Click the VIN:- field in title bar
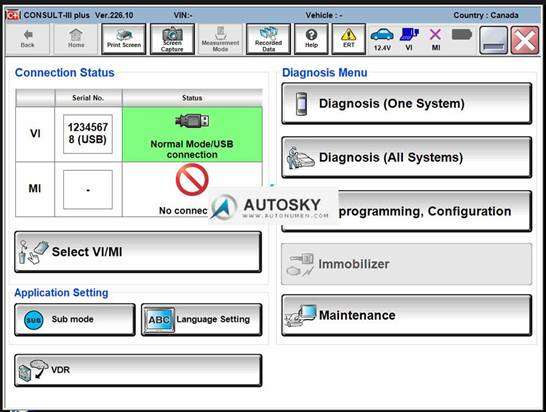546x412 pixels. point(183,15)
